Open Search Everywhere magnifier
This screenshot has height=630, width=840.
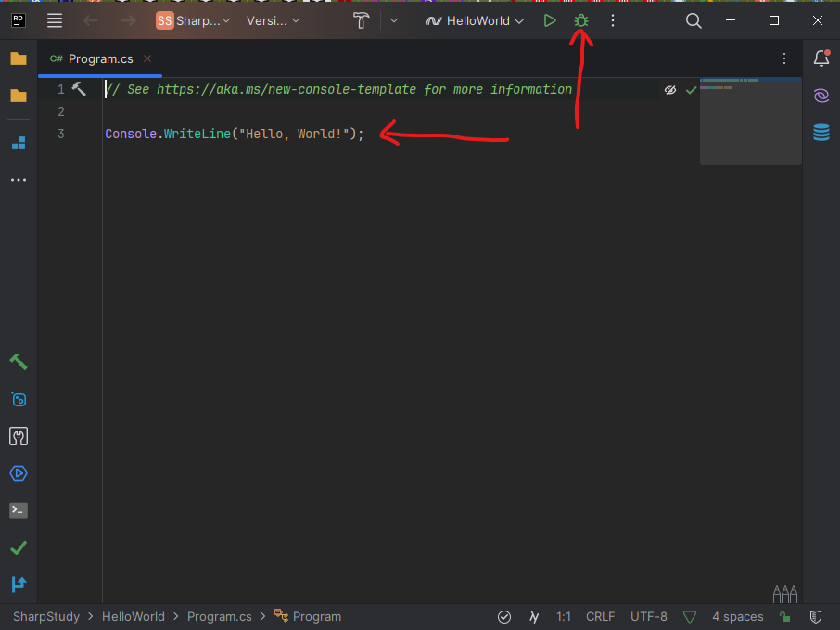coord(694,21)
